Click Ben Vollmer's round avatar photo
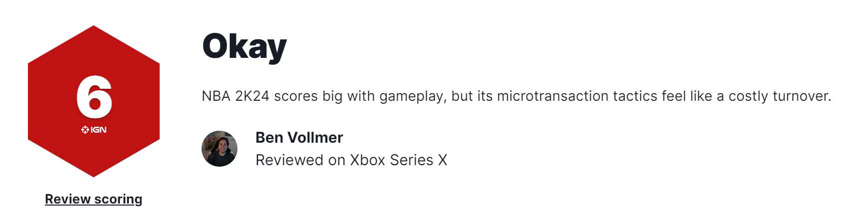 (x=219, y=149)
